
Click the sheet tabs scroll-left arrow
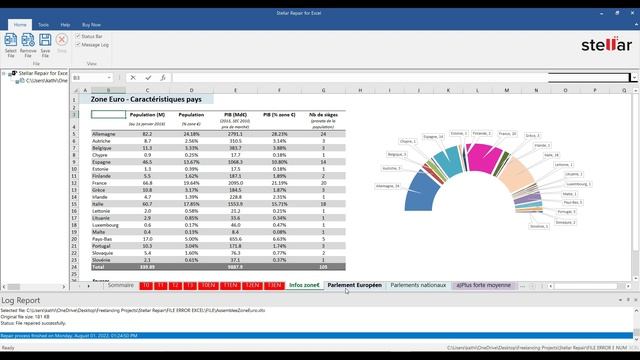tap(79, 286)
